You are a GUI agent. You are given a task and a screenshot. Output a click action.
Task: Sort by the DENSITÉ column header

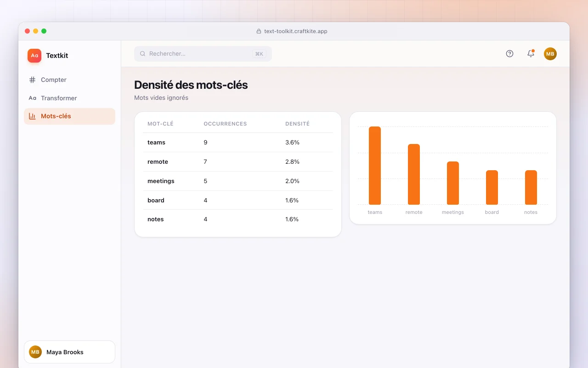point(297,124)
